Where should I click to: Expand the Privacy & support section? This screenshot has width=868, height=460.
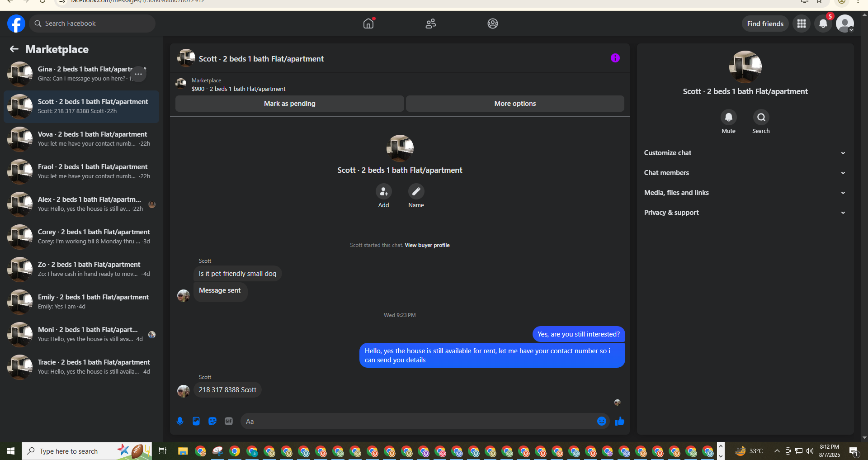pos(745,213)
